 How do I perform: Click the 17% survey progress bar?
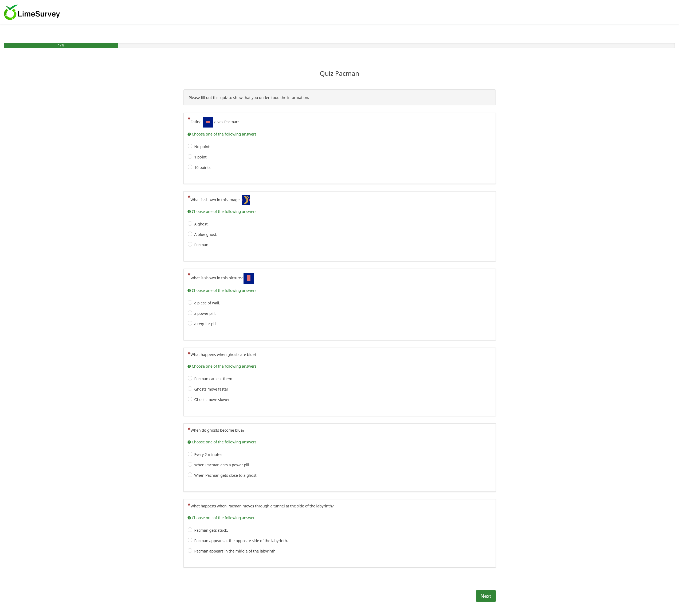pyautogui.click(x=61, y=45)
